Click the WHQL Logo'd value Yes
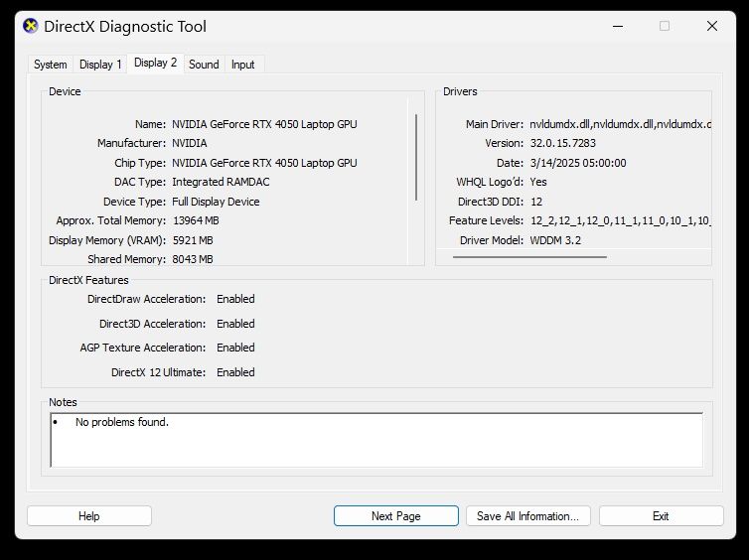This screenshot has width=749, height=560. point(538,182)
